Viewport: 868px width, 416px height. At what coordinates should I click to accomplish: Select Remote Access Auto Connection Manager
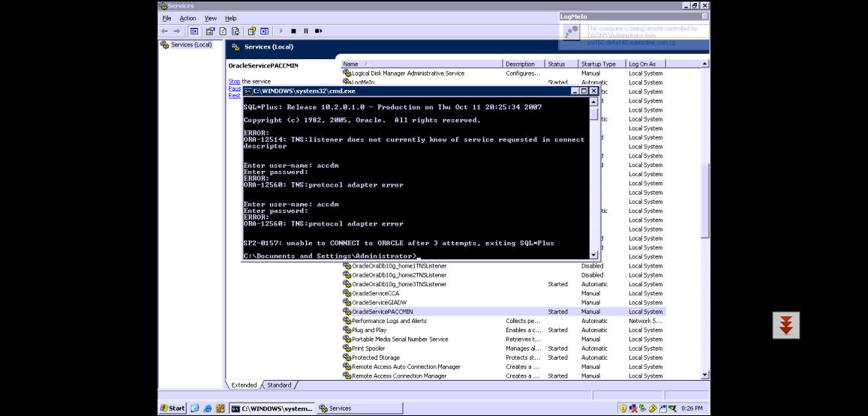tap(503, 367)
